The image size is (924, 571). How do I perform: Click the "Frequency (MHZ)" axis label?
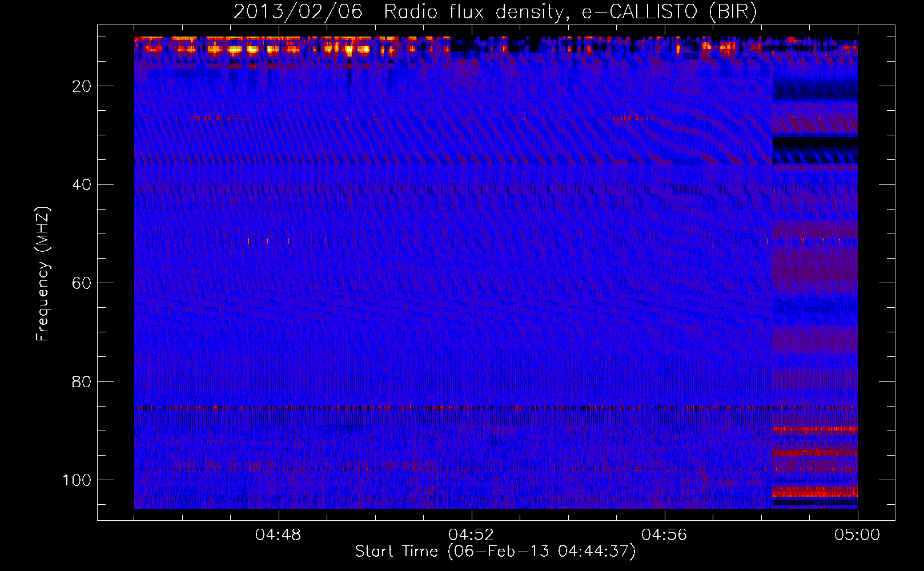(43, 274)
